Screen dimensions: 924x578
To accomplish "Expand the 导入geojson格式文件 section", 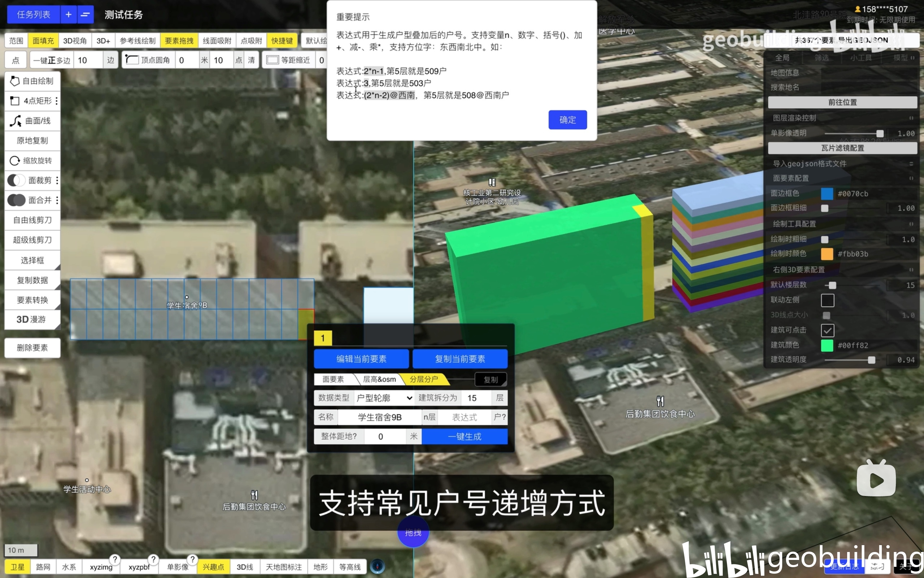I will (911, 164).
